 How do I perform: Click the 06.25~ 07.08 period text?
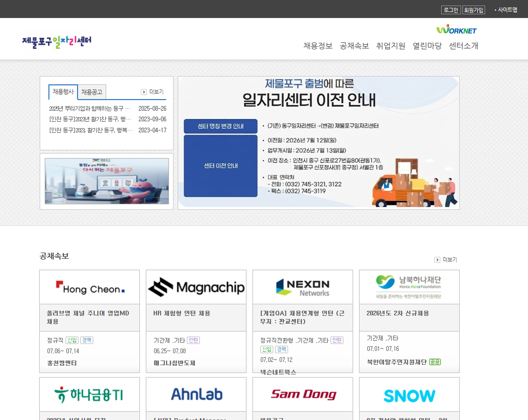170,351
